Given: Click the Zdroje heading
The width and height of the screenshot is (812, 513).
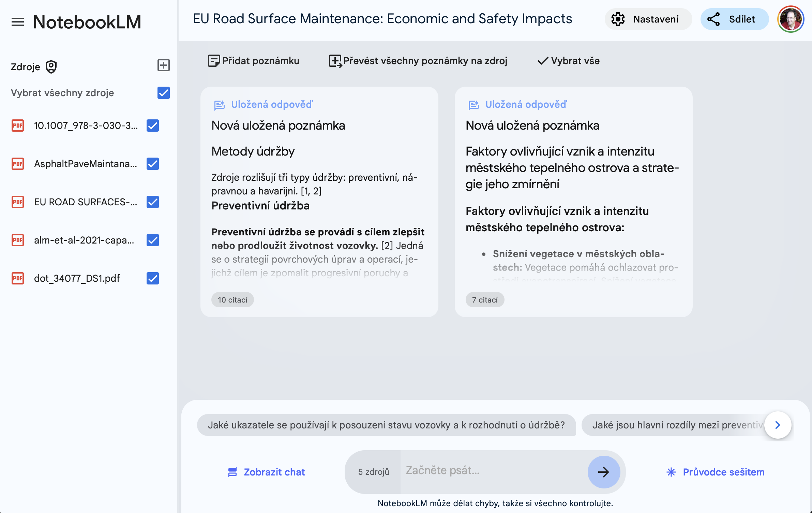Looking at the screenshot, I should point(26,67).
